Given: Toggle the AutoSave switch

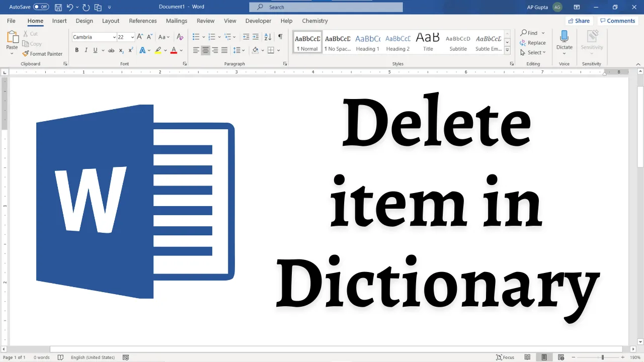Looking at the screenshot, I should 41,7.
